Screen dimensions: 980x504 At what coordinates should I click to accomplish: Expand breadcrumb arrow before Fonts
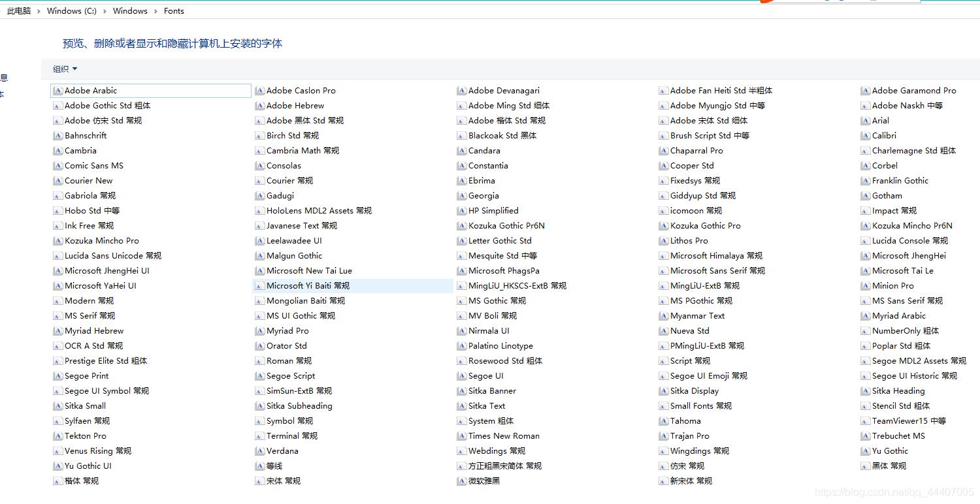click(155, 11)
